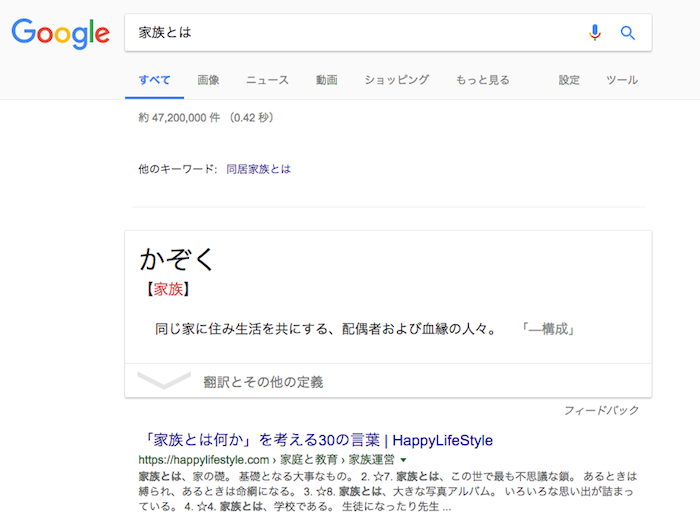Expand the もっと見る menu
Image resolution: width=700 pixels, height=523 pixels.
[x=482, y=80]
